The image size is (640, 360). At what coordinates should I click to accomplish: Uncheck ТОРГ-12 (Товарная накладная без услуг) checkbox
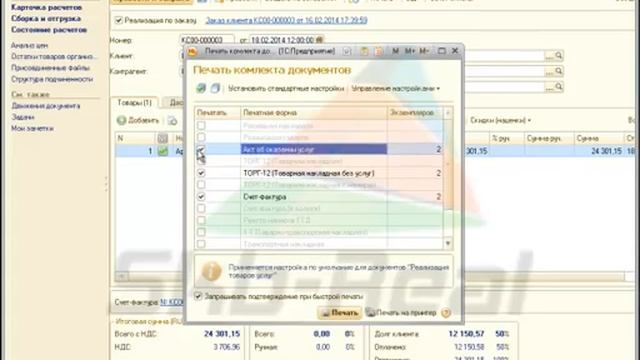click(x=201, y=173)
